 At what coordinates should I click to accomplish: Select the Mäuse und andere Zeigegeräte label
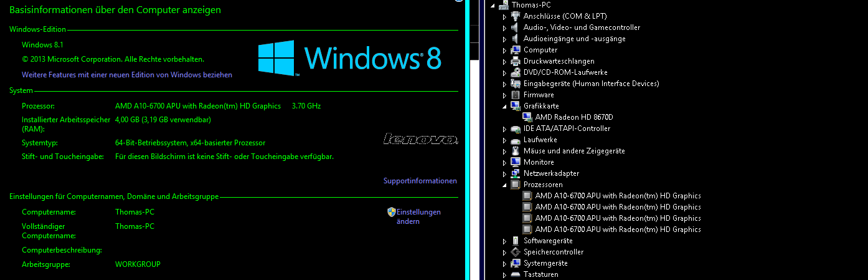(574, 151)
